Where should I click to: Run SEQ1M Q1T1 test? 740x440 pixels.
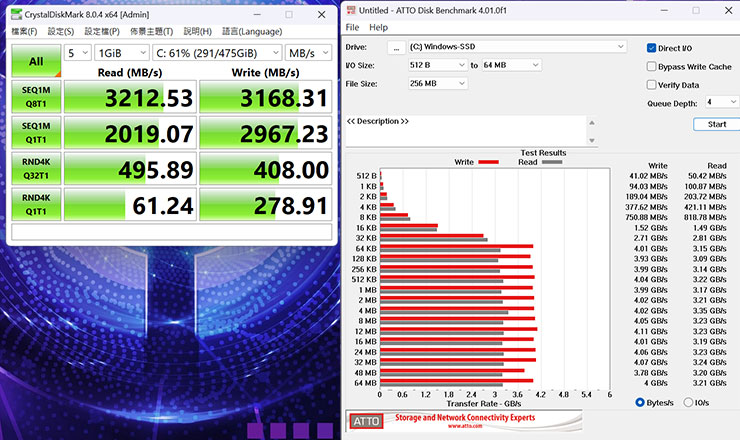[36, 133]
